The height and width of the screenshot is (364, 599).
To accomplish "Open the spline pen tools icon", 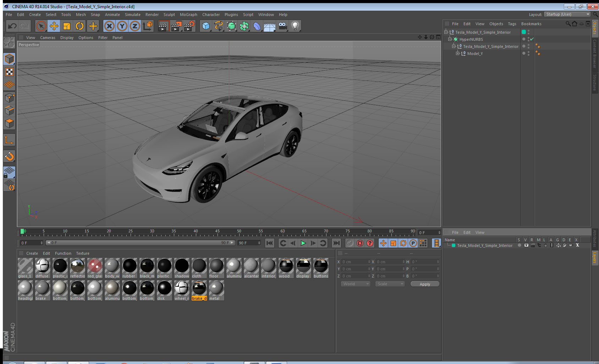I will pyautogui.click(x=219, y=26).
